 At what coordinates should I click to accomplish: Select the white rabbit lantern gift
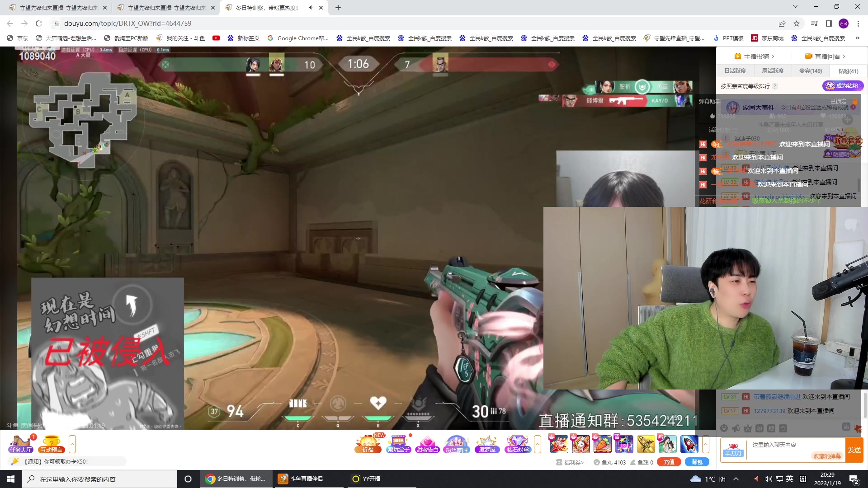click(580, 444)
